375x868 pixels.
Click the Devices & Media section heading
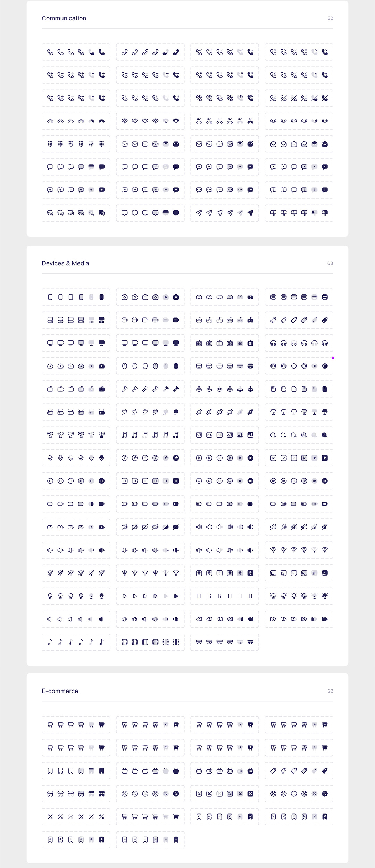pos(65,263)
